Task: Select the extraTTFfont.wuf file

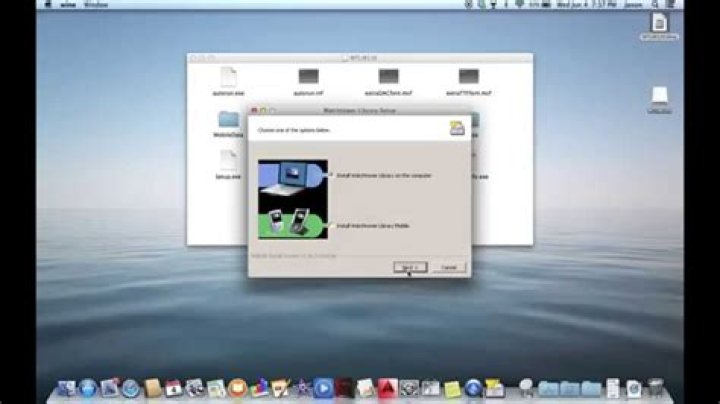Action: coord(468,77)
